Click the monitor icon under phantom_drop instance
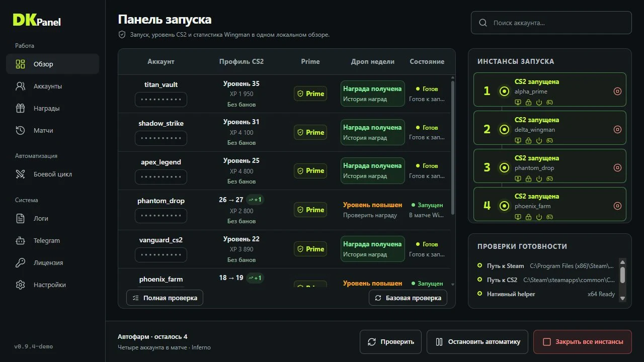Screen dimensions: 644x362 point(518,178)
